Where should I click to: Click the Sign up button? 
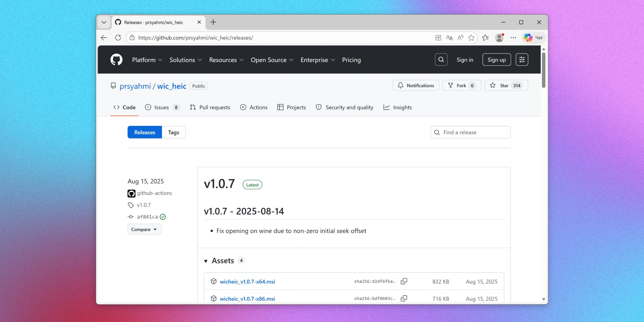point(496,60)
